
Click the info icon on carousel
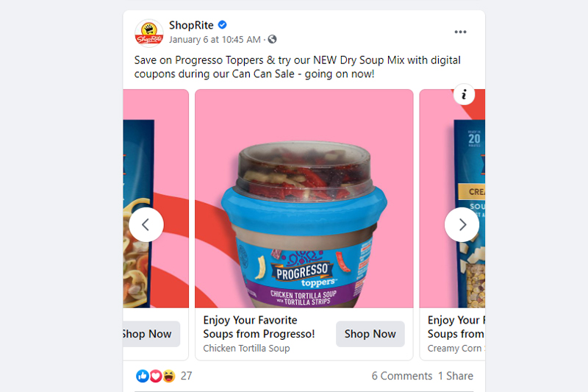tap(464, 94)
